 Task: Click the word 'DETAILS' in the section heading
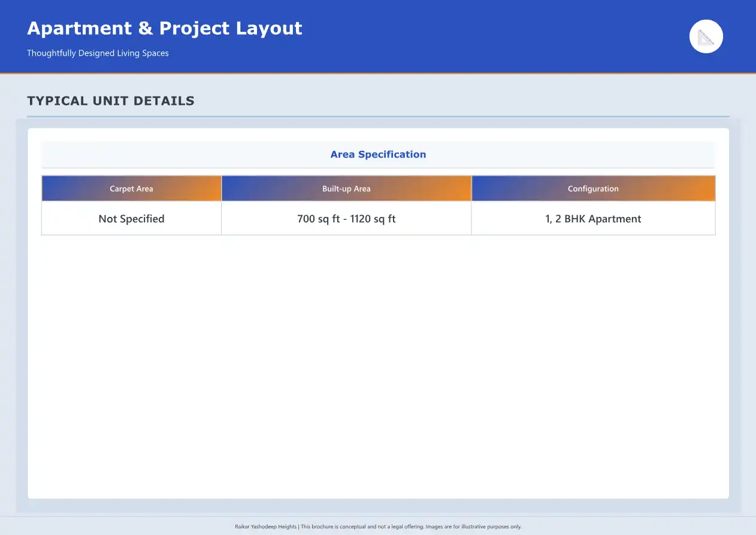point(164,101)
